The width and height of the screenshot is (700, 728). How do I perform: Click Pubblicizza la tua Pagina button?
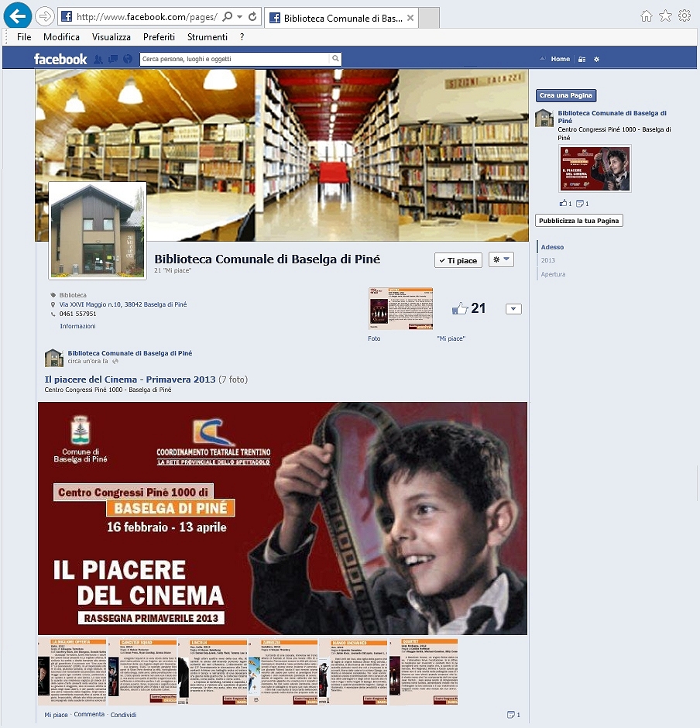pyautogui.click(x=579, y=221)
